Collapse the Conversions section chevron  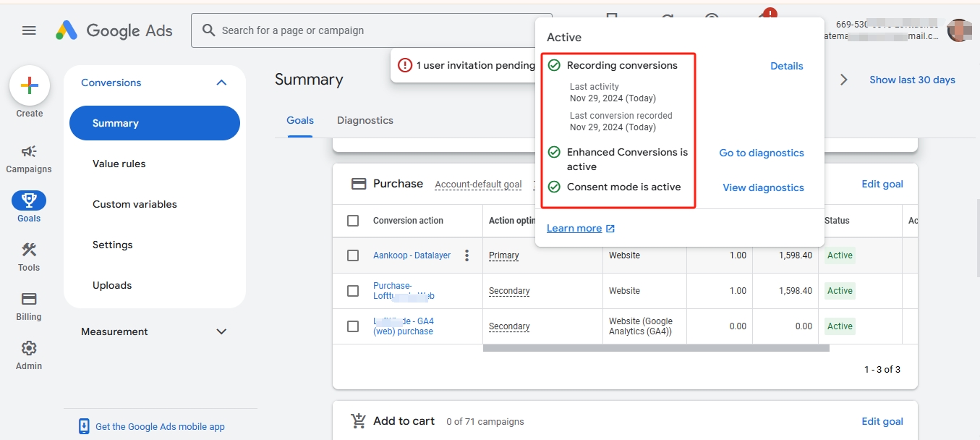pos(221,82)
